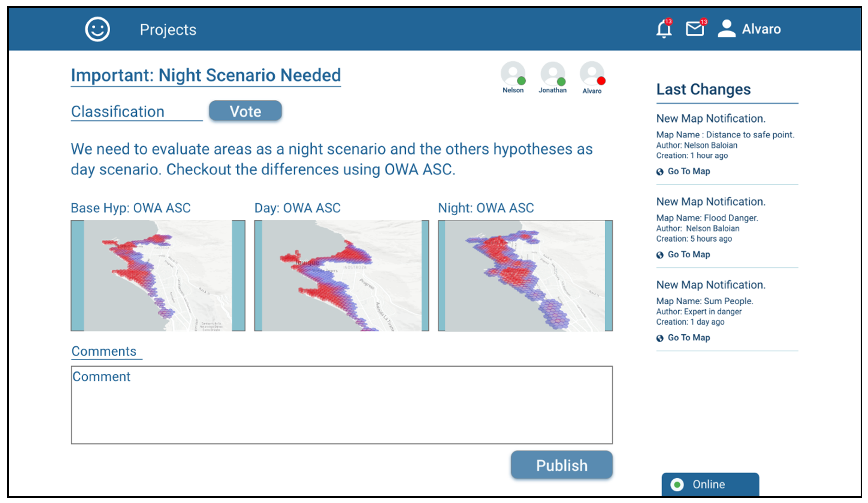Screen dimensions: 868x503
Task: Click globe icon under Distance to safe point
Action: (660, 172)
